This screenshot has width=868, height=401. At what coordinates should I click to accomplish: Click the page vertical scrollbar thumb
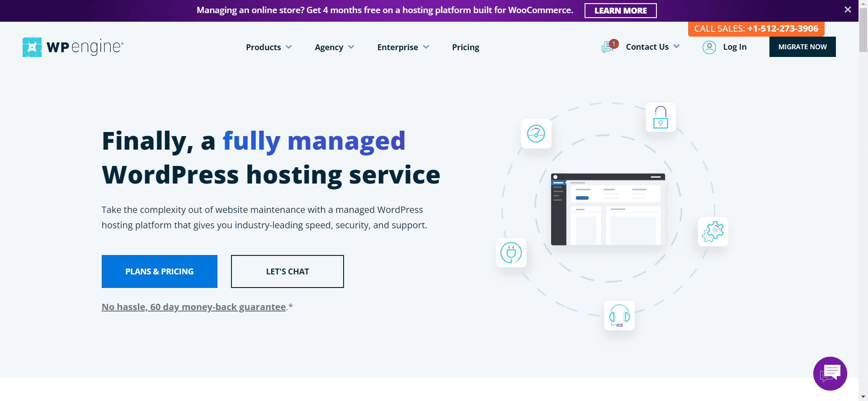click(863, 30)
